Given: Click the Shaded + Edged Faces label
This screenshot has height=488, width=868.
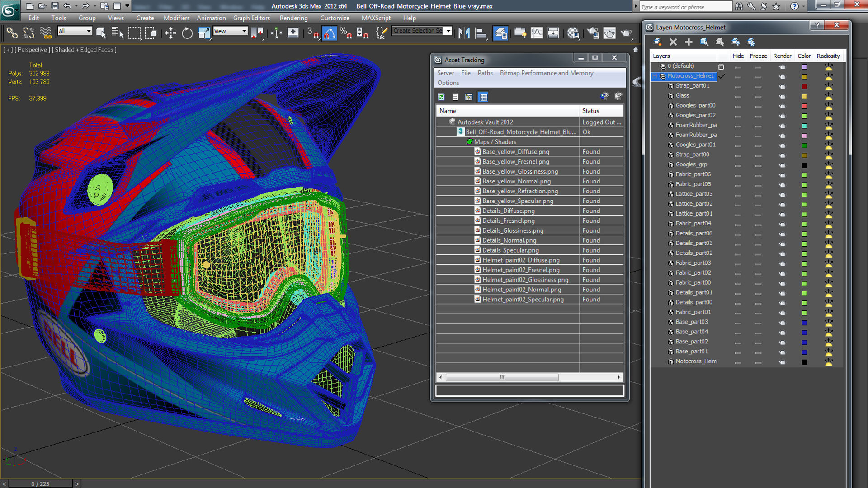Looking at the screenshot, I should [x=84, y=50].
